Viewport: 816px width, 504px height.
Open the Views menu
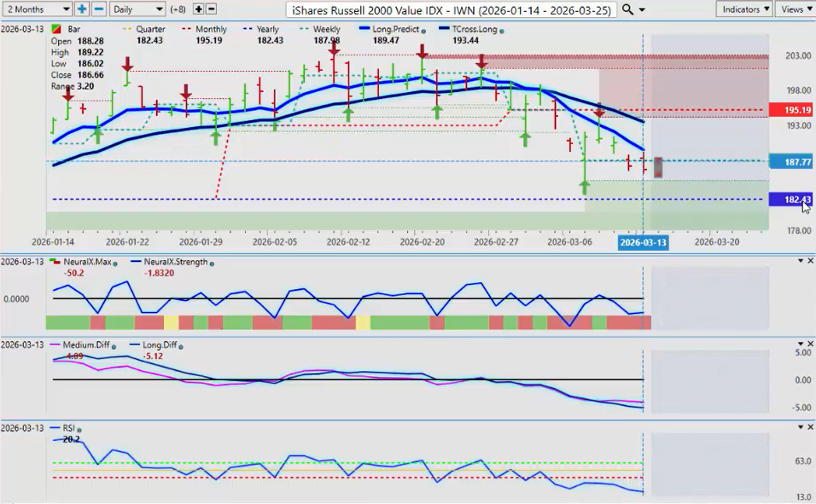[x=796, y=9]
